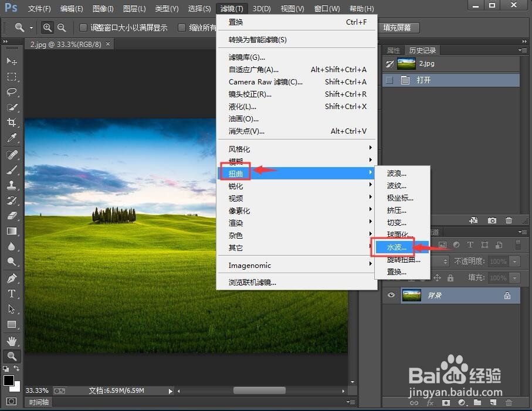Hide the 背景 layer with the eye toggle
Screen dimensions: 532x411
tap(391, 295)
